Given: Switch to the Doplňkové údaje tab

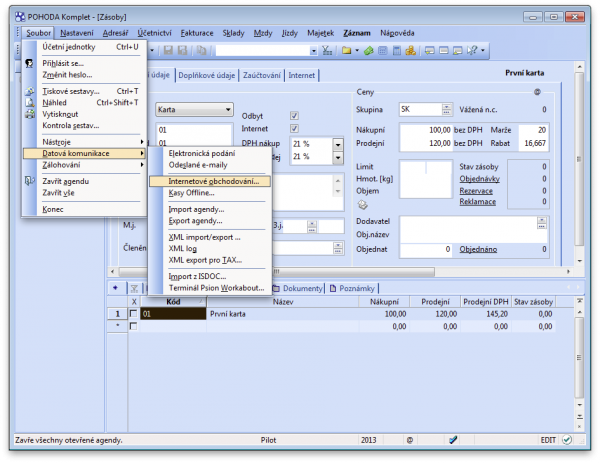Looking at the screenshot, I should click(x=207, y=75).
